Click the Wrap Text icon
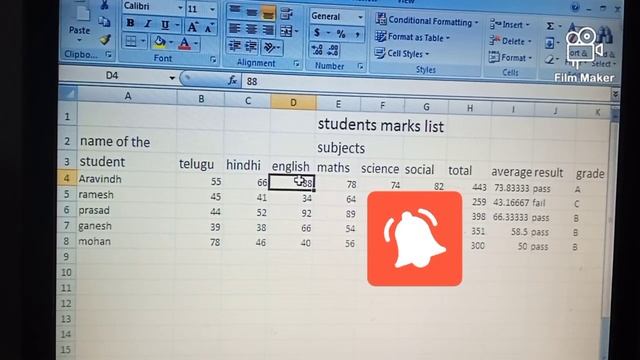The image size is (640, 360). coord(287,15)
